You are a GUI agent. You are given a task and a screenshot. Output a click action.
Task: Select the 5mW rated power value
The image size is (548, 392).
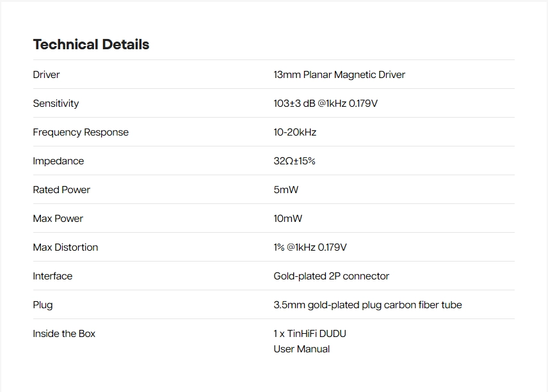286,190
